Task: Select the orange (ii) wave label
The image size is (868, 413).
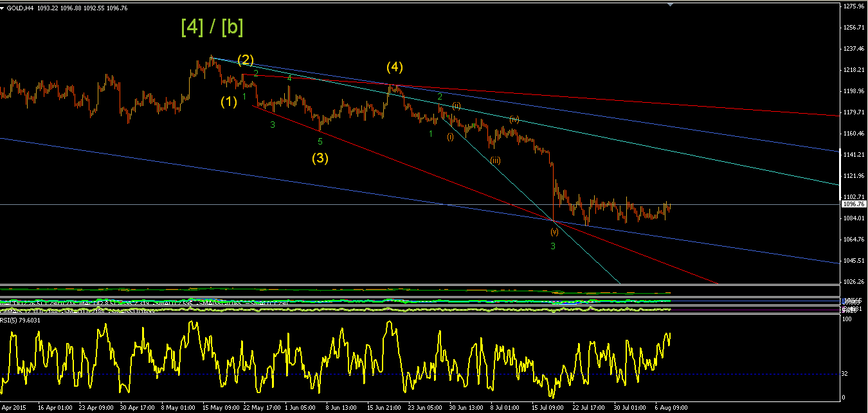Action: (456, 105)
